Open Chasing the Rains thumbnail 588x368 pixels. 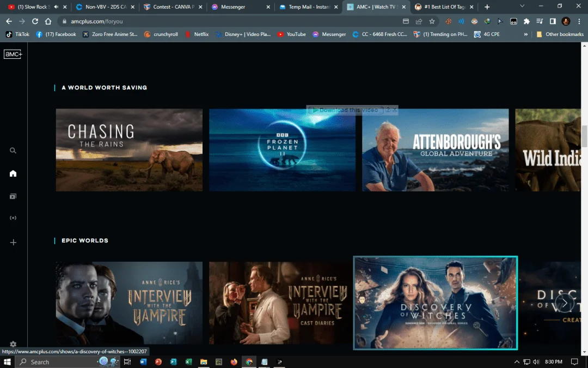pyautogui.click(x=129, y=150)
